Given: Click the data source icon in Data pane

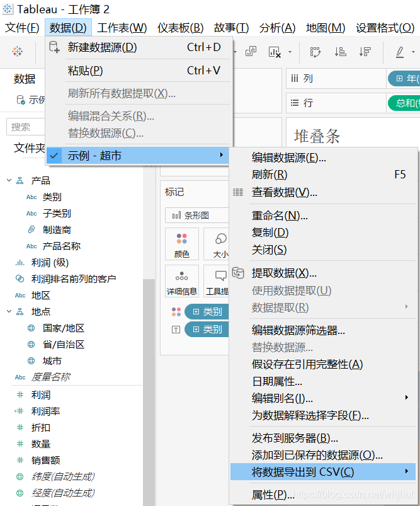Looking at the screenshot, I should coord(21,100).
